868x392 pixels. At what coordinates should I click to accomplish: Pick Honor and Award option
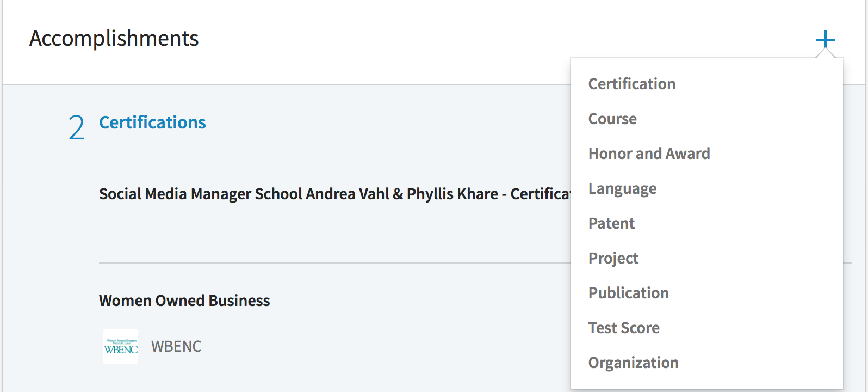point(649,154)
